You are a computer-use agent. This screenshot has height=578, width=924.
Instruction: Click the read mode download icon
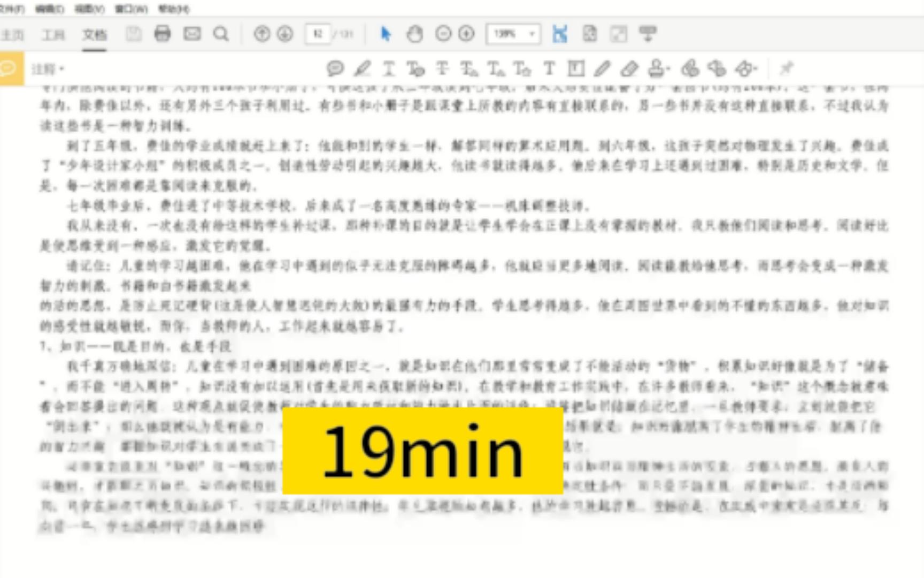[x=648, y=34]
